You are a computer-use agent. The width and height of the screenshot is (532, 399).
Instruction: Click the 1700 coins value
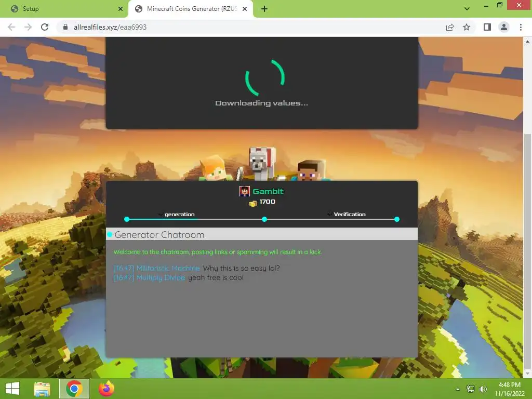268,202
